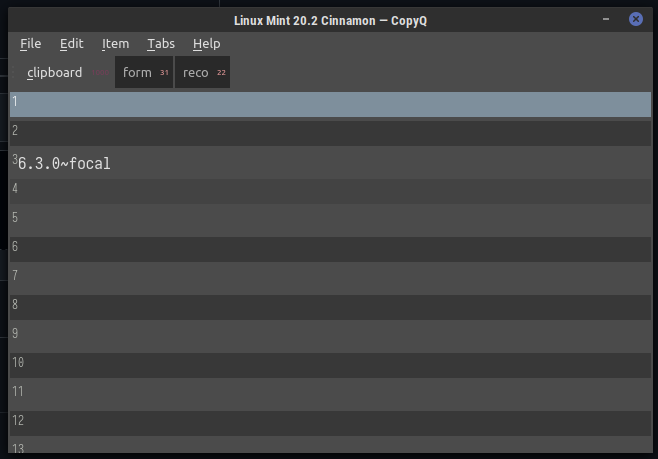Open the Item menu
Viewport: 658px width, 459px height.
(x=115, y=44)
